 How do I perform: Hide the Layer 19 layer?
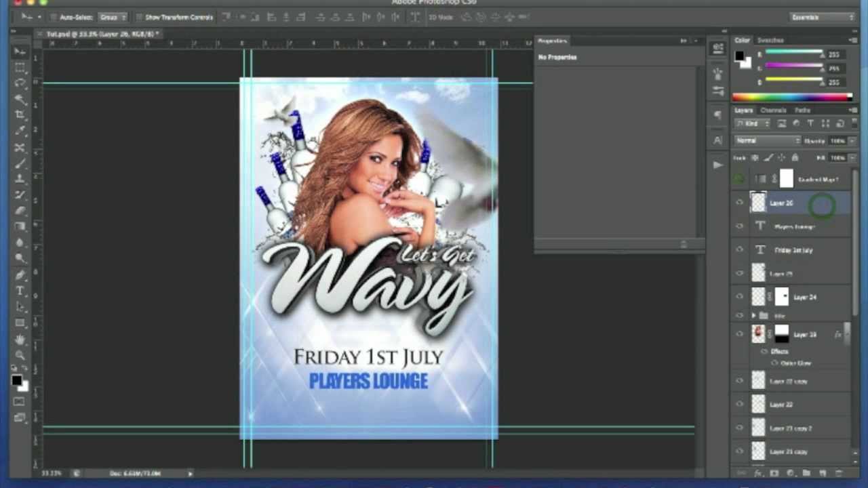point(739,333)
